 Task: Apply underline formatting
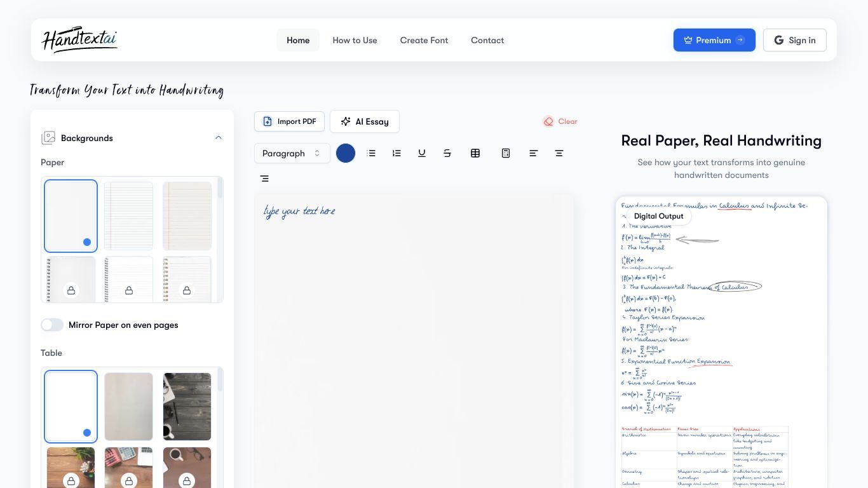422,153
